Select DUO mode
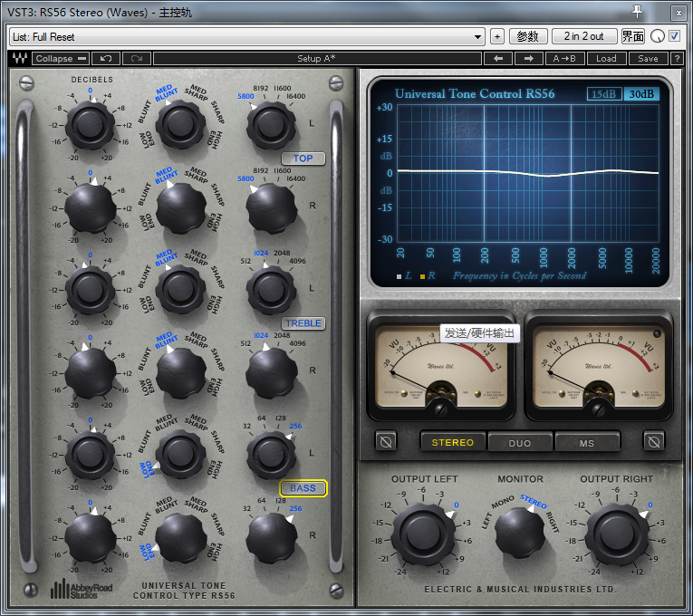The image size is (693, 616). (520, 443)
